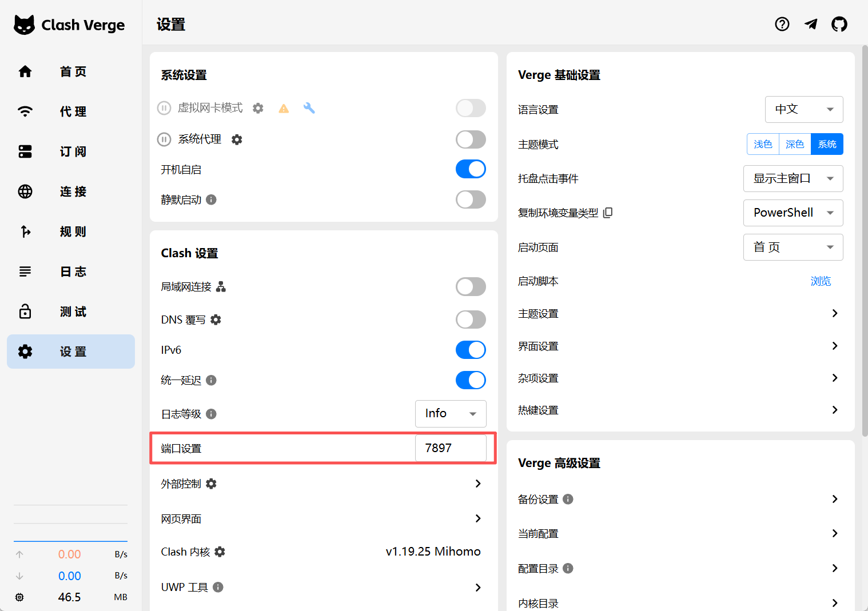Select the 浅色 theme mode button

[x=763, y=144]
